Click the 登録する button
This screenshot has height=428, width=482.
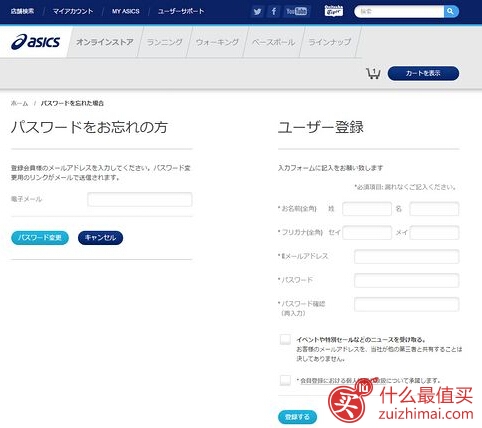pos(297,417)
